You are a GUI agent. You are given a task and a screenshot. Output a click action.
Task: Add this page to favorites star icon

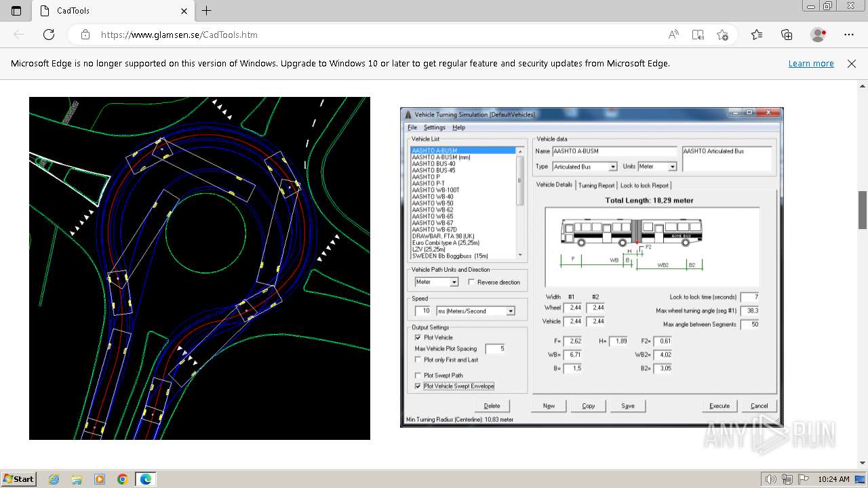coord(722,35)
